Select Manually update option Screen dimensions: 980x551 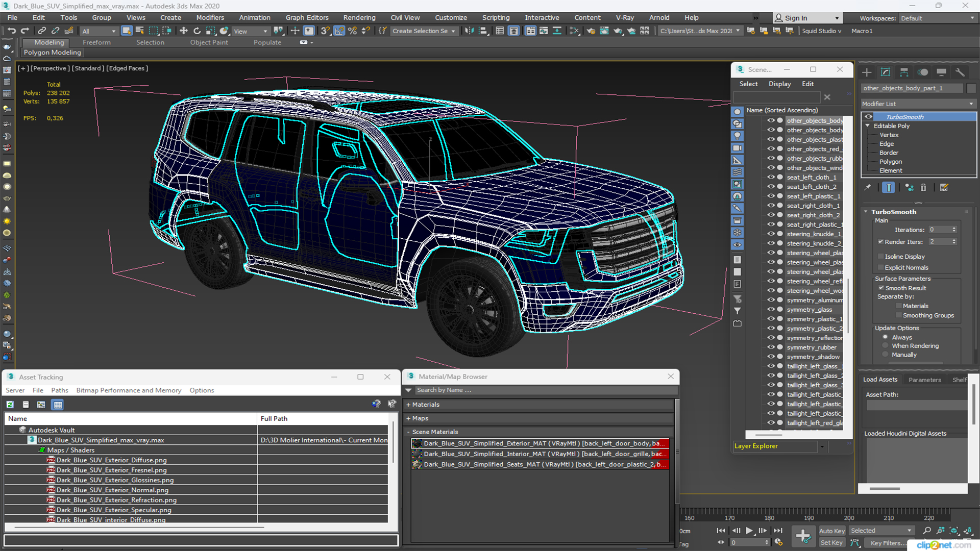point(886,355)
